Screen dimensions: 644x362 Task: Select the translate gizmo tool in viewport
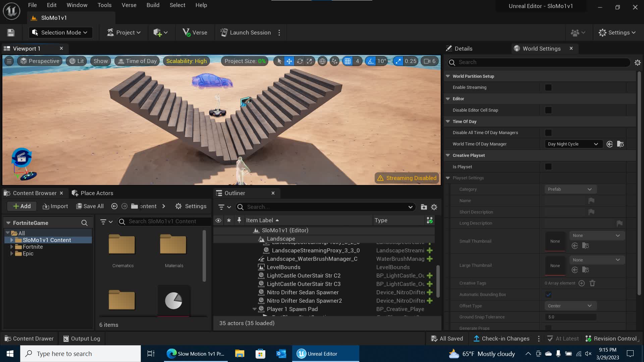289,61
